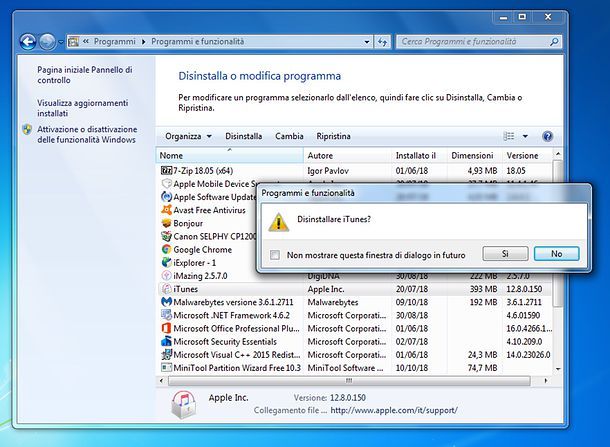Click the horizontal scrollbar thumb

point(349,380)
